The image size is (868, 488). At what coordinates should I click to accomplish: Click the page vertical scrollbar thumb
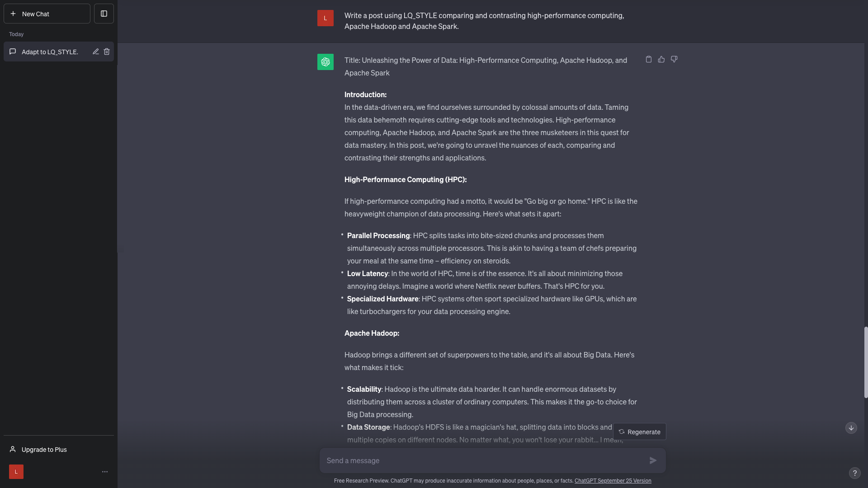coord(866,362)
